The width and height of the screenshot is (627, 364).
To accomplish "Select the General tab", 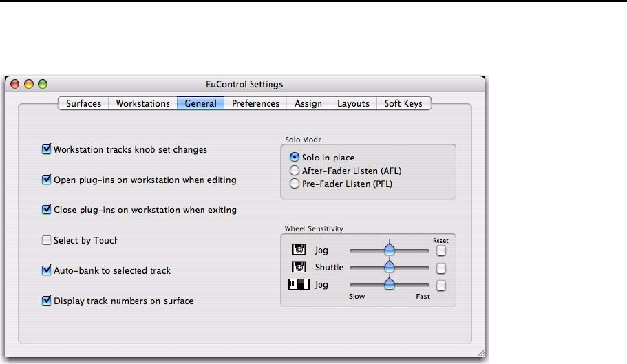I will pos(200,103).
